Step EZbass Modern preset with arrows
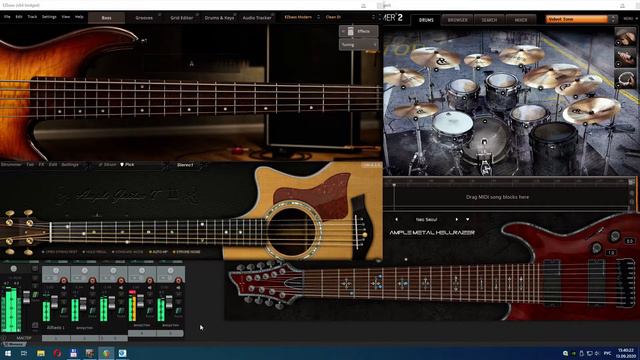The image size is (640, 360). click(318, 18)
